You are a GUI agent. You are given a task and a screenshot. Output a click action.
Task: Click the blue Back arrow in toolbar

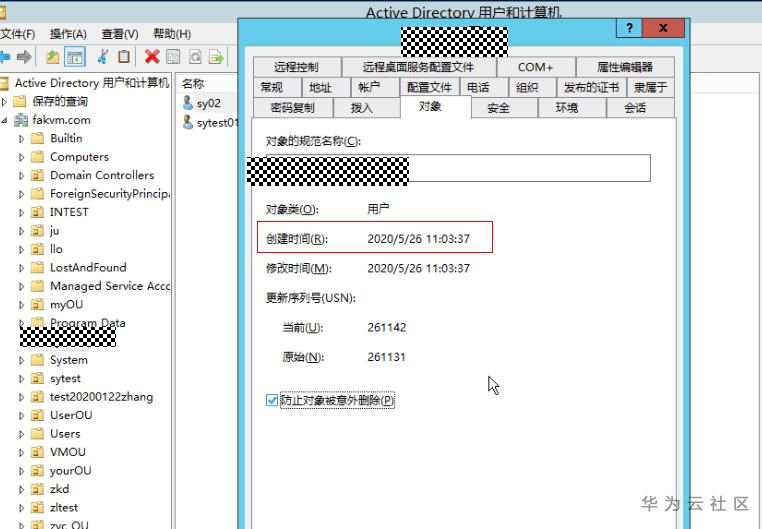(x=4, y=57)
